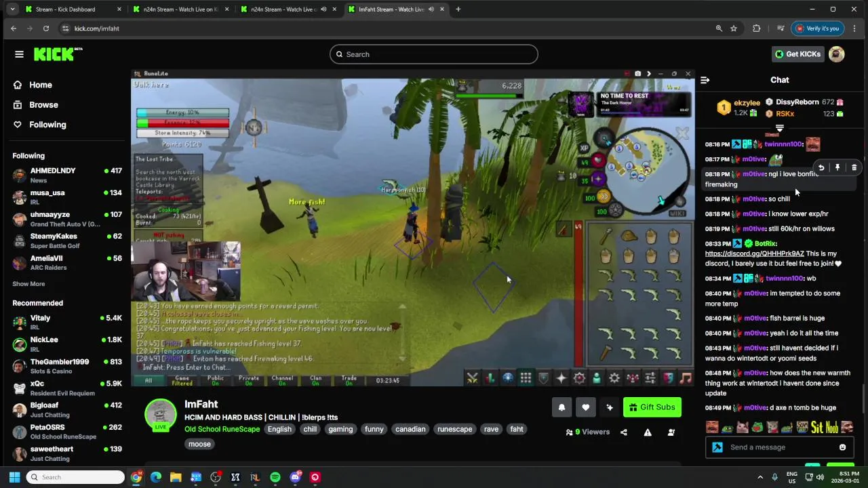The width and height of the screenshot is (868, 488).
Task: Toggle the Clan chat filter in game
Action: [316, 380]
